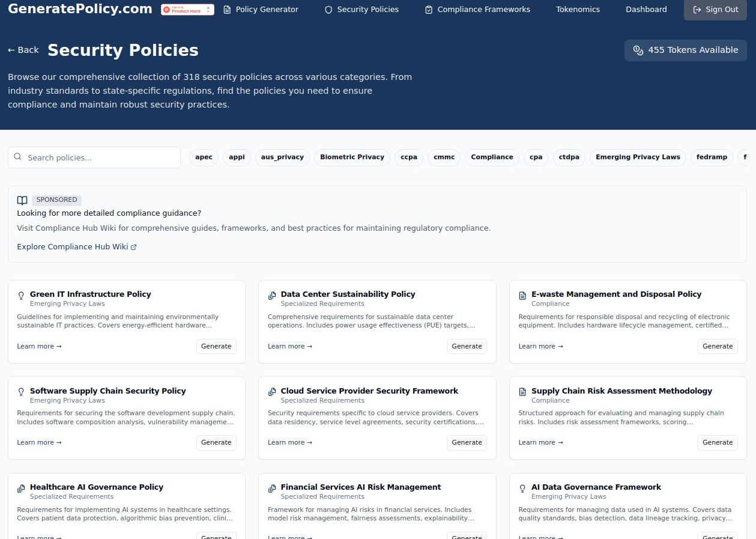Select the fedramp filter chip
The height and width of the screenshot is (539, 756).
click(x=712, y=157)
